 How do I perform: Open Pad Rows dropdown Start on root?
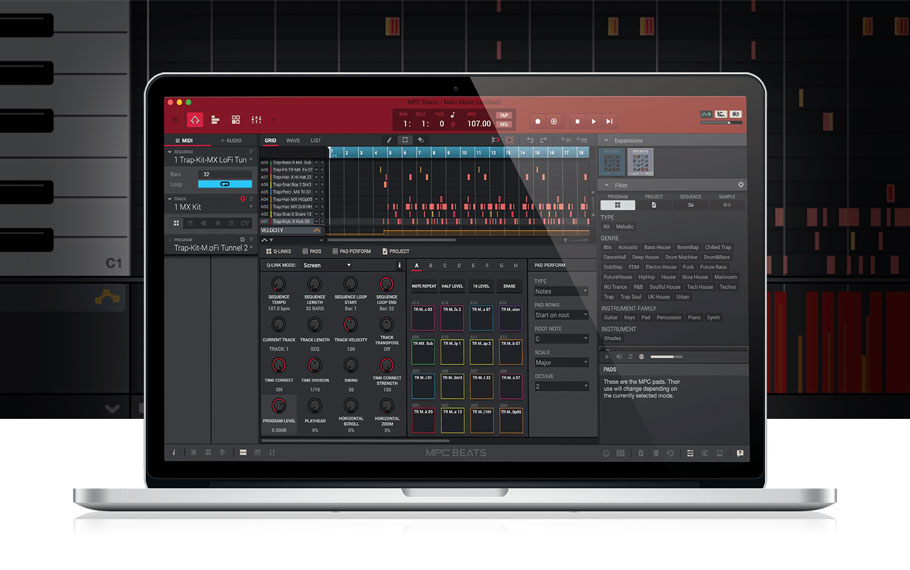point(561,315)
